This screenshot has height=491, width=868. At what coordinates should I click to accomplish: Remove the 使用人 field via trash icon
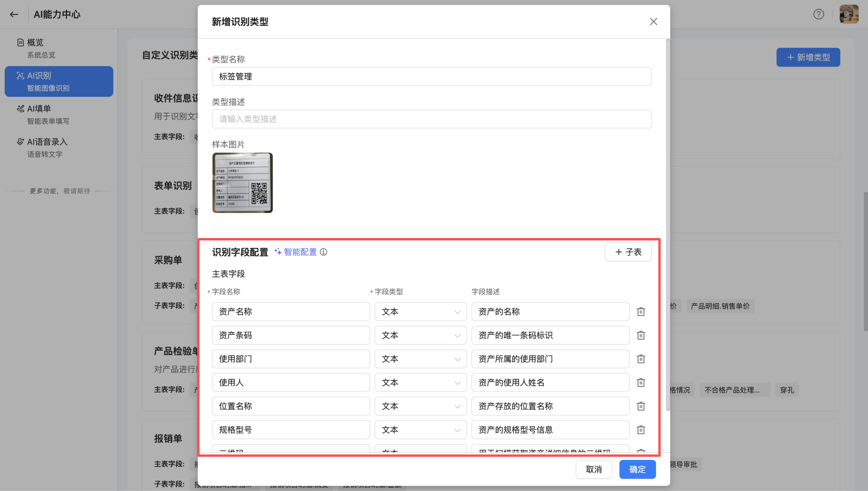pyautogui.click(x=641, y=382)
